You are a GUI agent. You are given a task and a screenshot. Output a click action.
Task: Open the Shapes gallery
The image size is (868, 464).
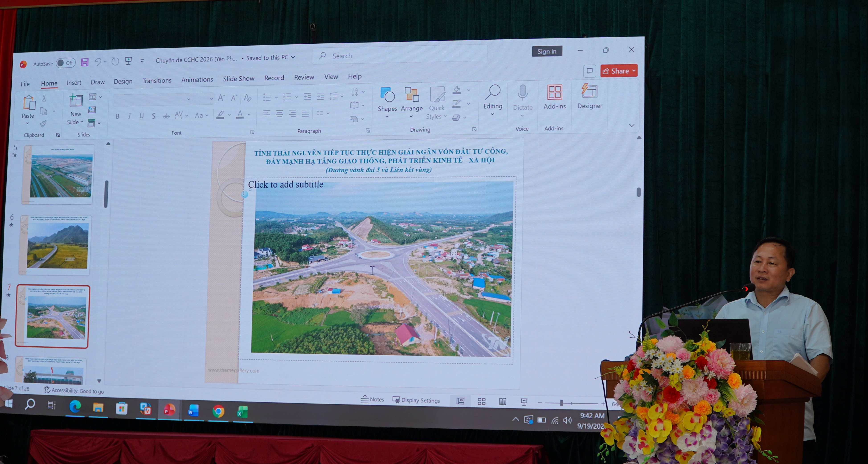coord(387,102)
